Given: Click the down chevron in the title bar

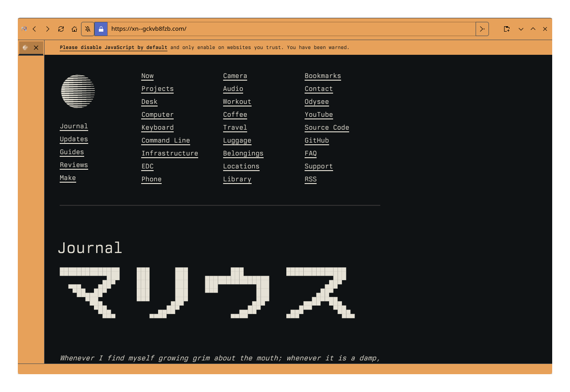Looking at the screenshot, I should [x=521, y=29].
